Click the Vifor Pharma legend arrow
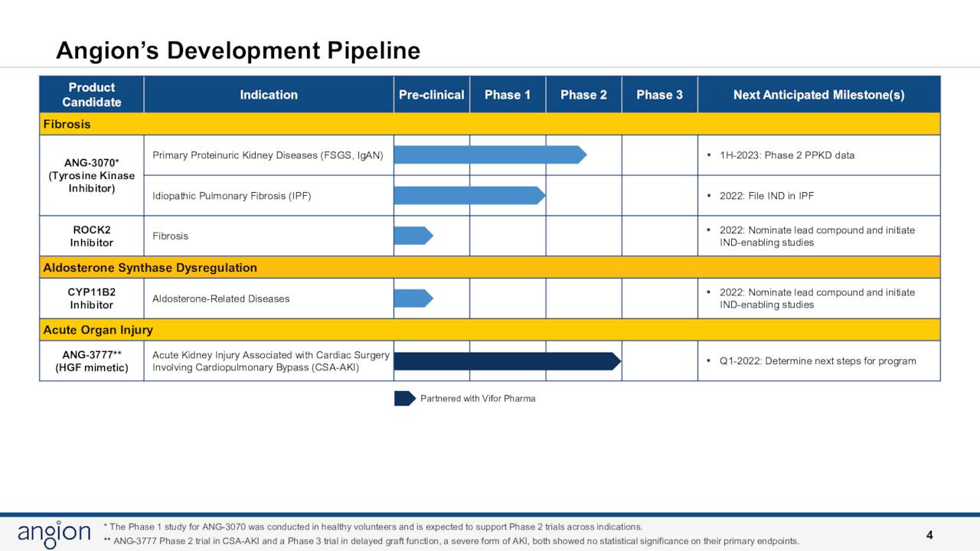This screenshot has width=980, height=551. (x=404, y=398)
